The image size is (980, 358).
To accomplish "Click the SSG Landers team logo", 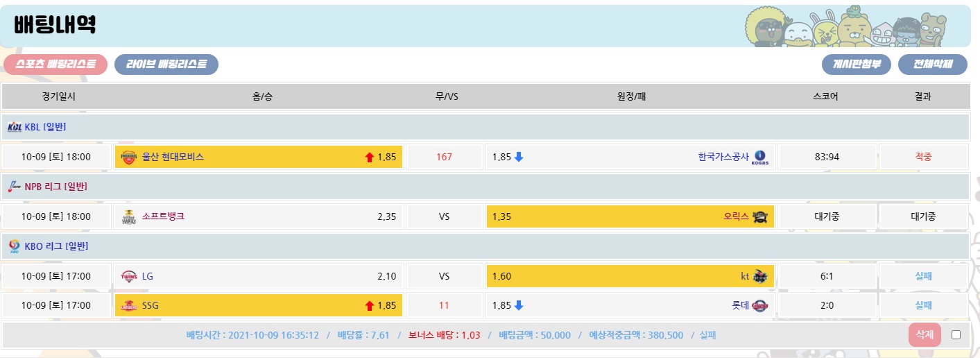I will click(x=129, y=305).
